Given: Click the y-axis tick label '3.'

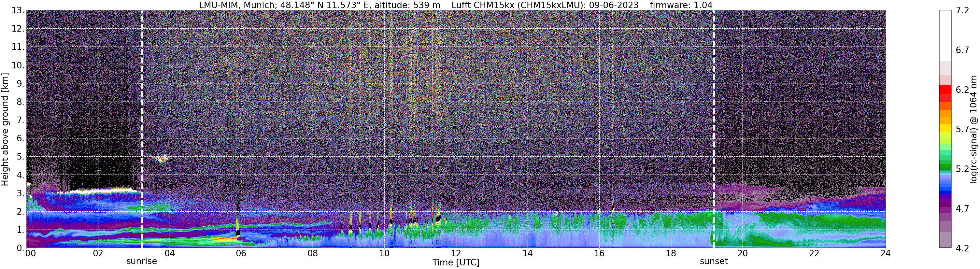Looking at the screenshot, I should tap(21, 193).
